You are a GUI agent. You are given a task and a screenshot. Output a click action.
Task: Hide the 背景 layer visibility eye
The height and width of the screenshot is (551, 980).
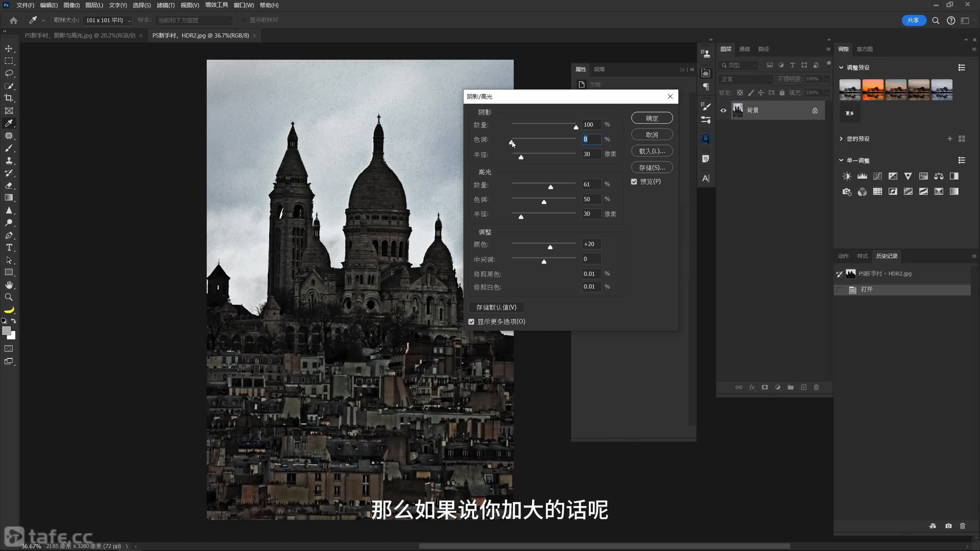723,111
